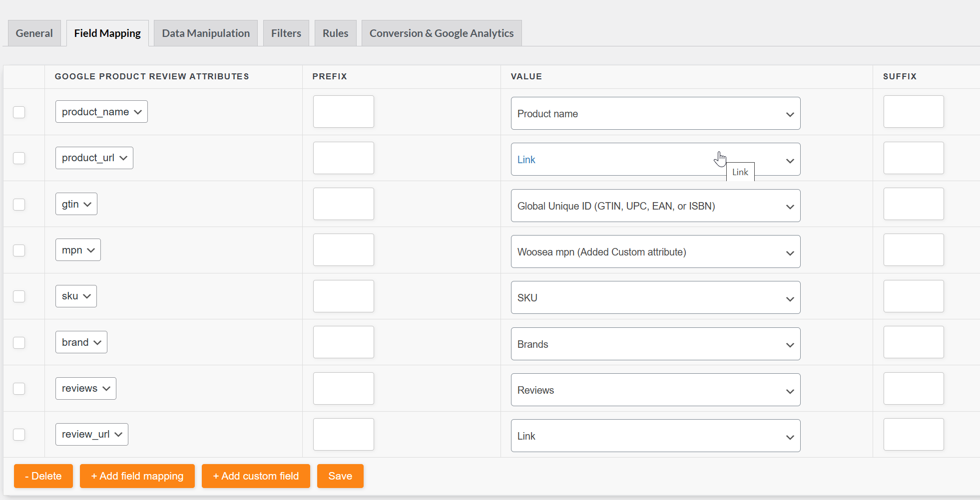Toggle the reviews row checkbox
Image resolution: width=980 pixels, height=500 pixels.
(19, 389)
